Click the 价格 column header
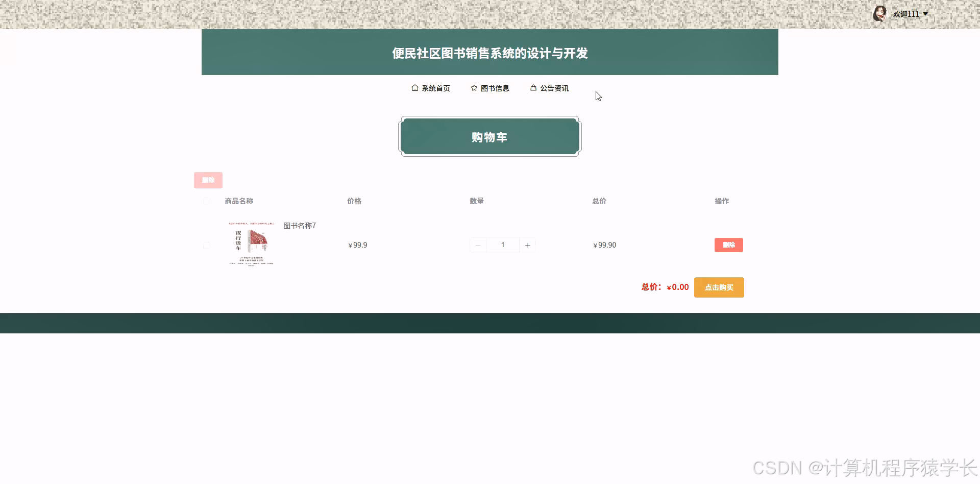The image size is (980, 484). (x=354, y=201)
